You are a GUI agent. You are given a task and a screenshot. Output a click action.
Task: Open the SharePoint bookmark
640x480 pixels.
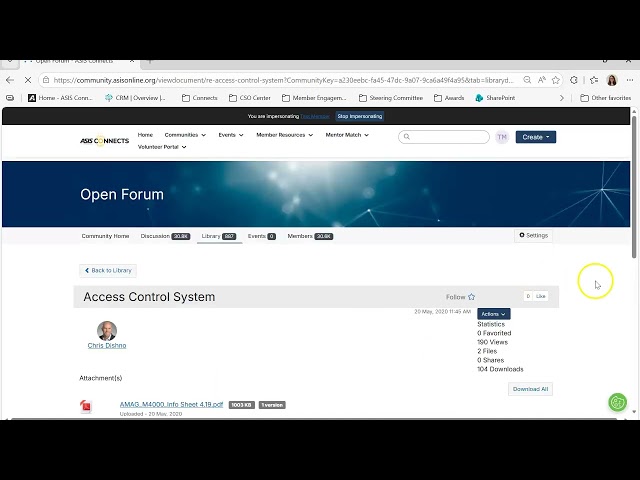495,98
